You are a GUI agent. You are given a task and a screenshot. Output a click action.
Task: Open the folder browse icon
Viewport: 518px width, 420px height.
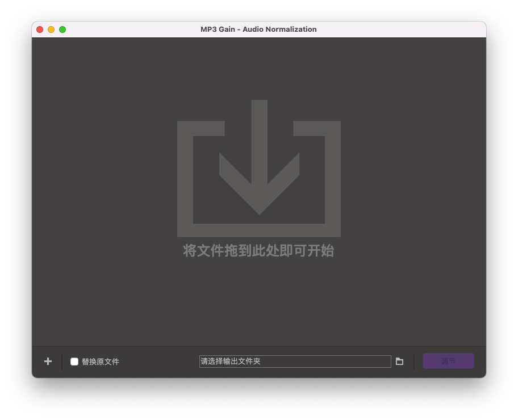click(x=399, y=361)
